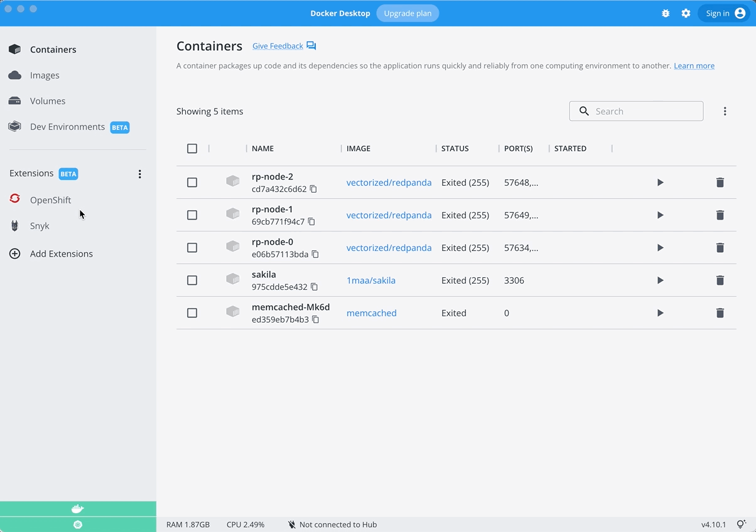
Task: Open Docker Desktop settings gear
Action: tap(686, 13)
